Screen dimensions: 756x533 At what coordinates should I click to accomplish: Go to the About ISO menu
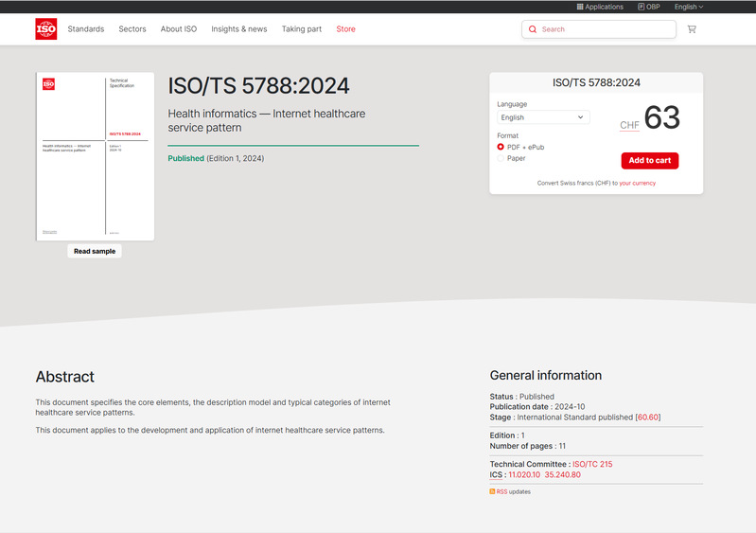[179, 29]
